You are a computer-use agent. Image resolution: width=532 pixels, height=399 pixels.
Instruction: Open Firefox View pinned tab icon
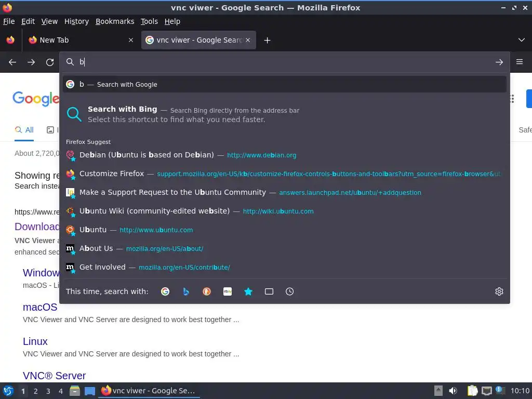click(x=10, y=40)
